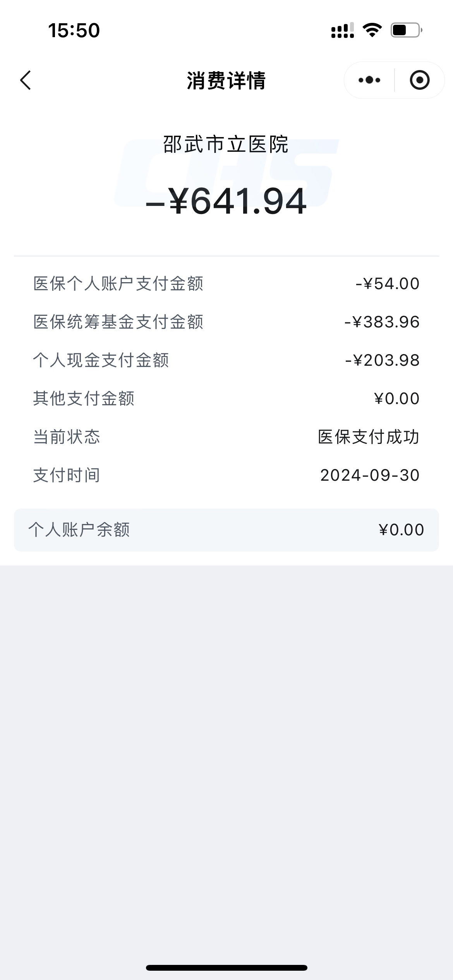Select the hospital name 邵武市立医院

point(226,144)
